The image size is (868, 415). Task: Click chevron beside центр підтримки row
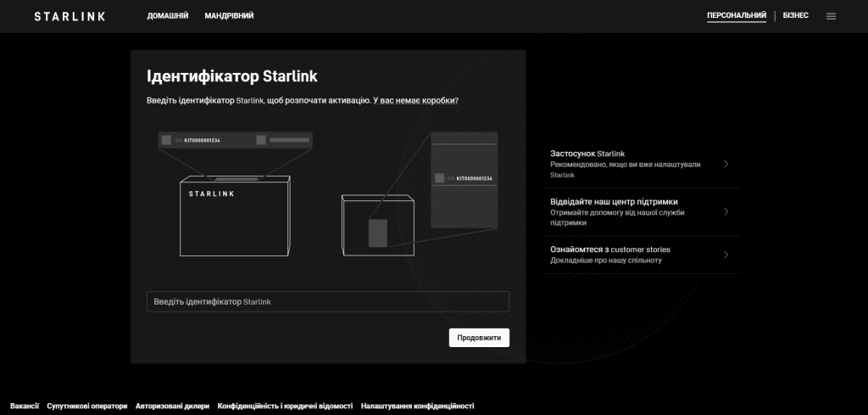pos(726,211)
